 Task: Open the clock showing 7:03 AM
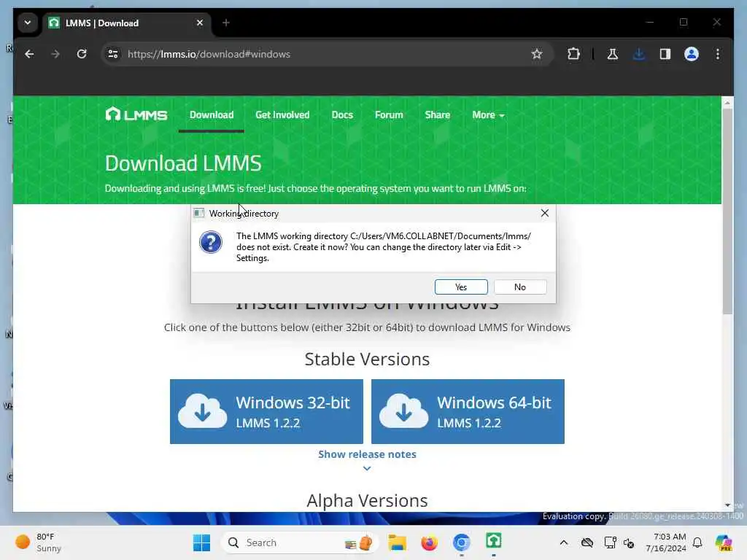(x=665, y=542)
